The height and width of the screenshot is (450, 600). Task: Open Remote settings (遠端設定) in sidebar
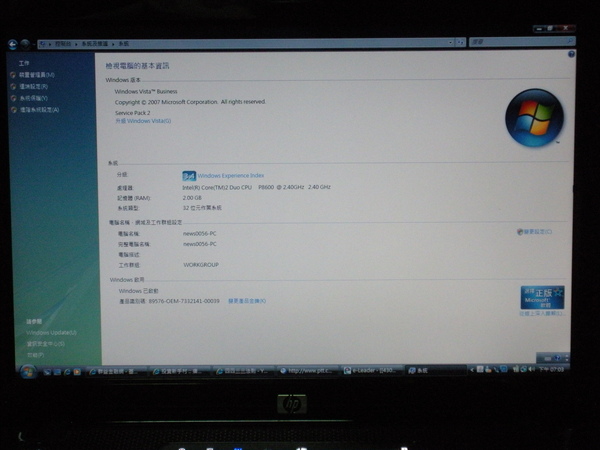34,86
